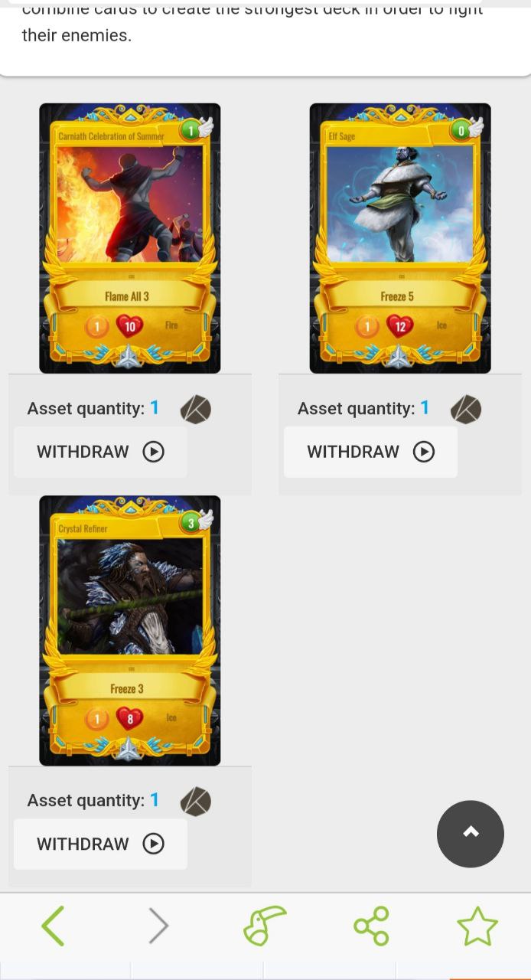
Task: Tap the browser back arrow
Action: (x=53, y=926)
